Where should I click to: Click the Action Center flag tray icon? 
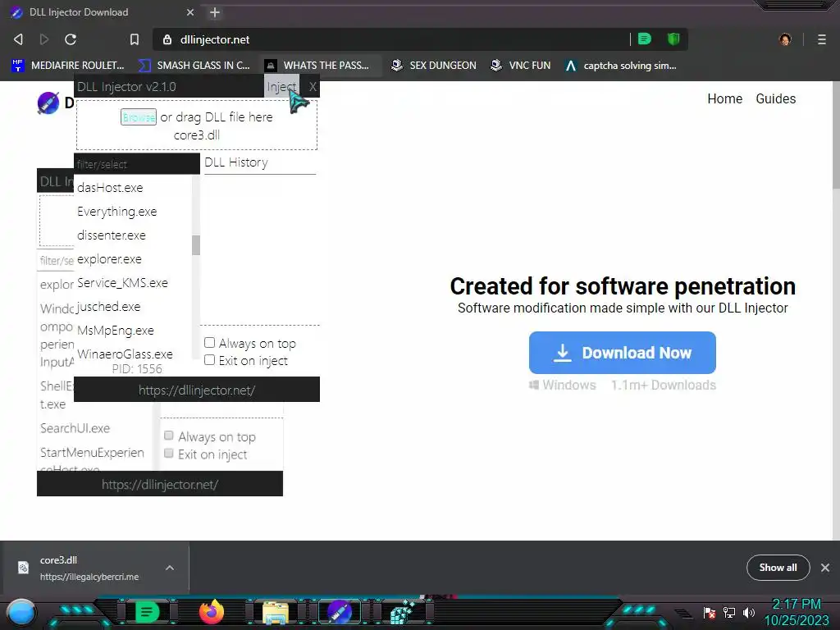point(710,612)
